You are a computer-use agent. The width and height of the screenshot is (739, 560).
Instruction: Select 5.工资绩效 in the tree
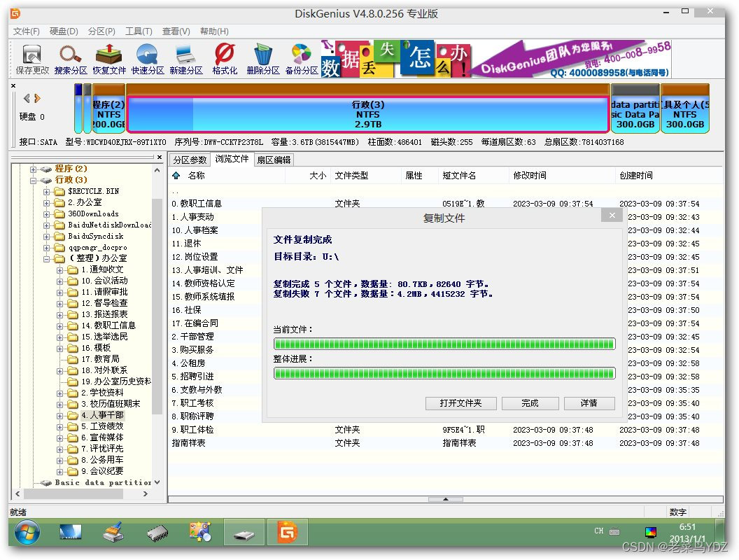(102, 426)
